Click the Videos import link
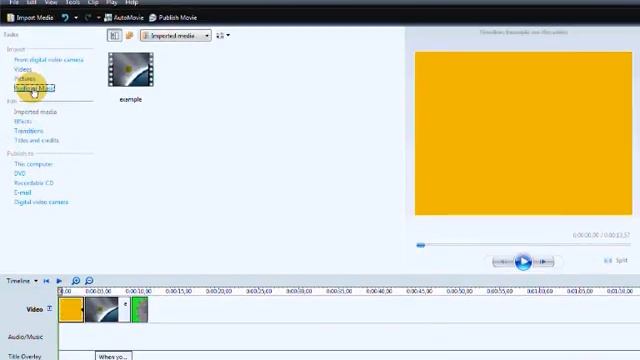The image size is (640, 360). [23, 69]
